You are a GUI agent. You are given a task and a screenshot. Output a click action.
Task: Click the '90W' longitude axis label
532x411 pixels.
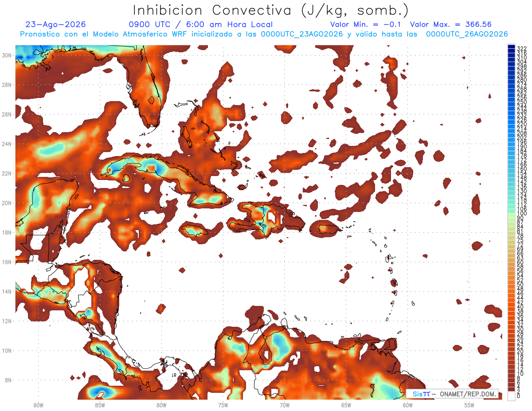point(38,405)
